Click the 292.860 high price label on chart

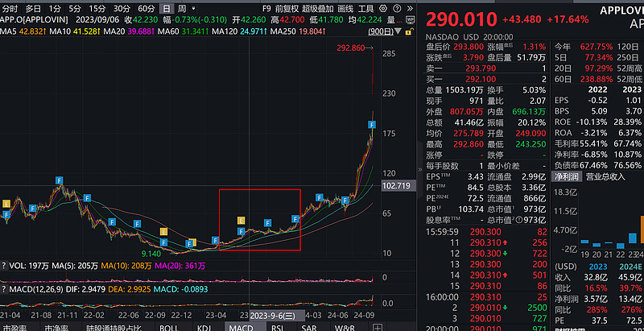[351, 48]
